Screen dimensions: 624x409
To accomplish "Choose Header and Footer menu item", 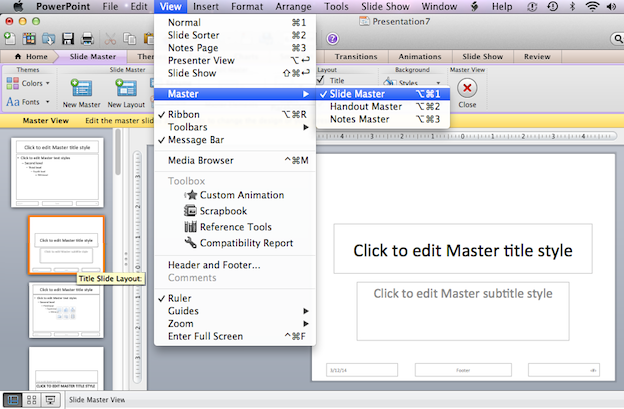I will (214, 264).
